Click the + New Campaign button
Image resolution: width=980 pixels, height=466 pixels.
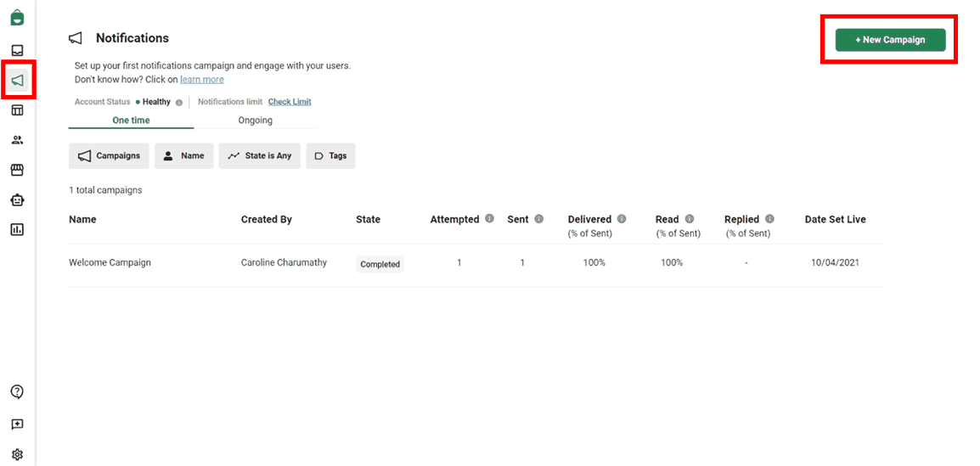click(890, 40)
